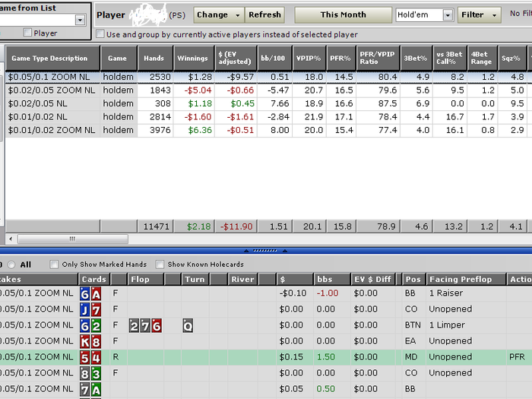
Task: Select the All radio button
Action: coord(11,264)
